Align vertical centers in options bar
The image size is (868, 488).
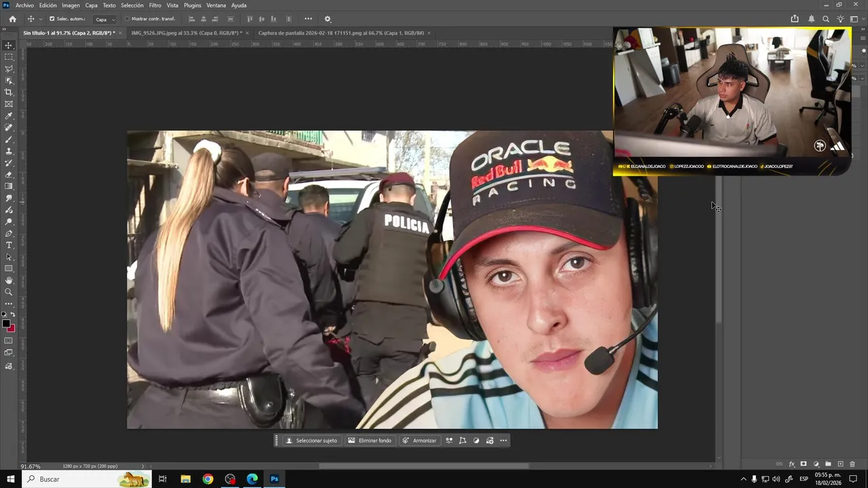point(262,19)
